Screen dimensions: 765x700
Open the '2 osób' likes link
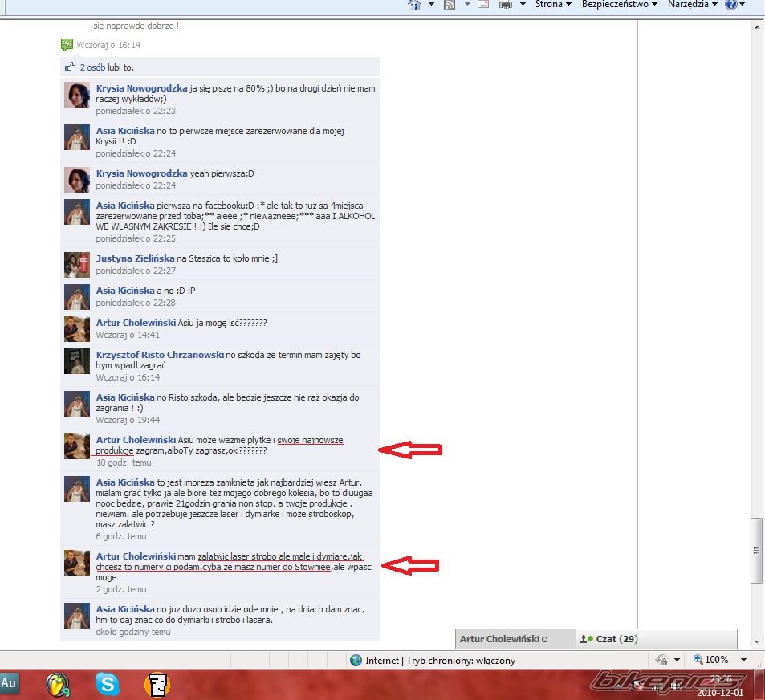[x=92, y=68]
